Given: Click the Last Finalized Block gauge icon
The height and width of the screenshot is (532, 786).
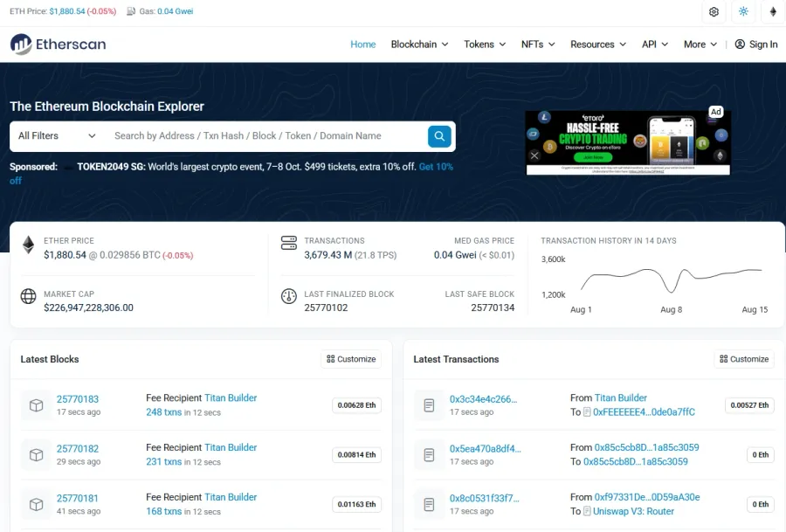Looking at the screenshot, I should click(x=289, y=296).
